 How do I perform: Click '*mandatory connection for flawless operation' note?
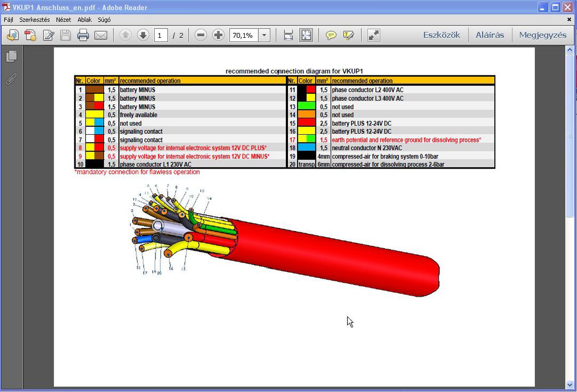pos(137,172)
